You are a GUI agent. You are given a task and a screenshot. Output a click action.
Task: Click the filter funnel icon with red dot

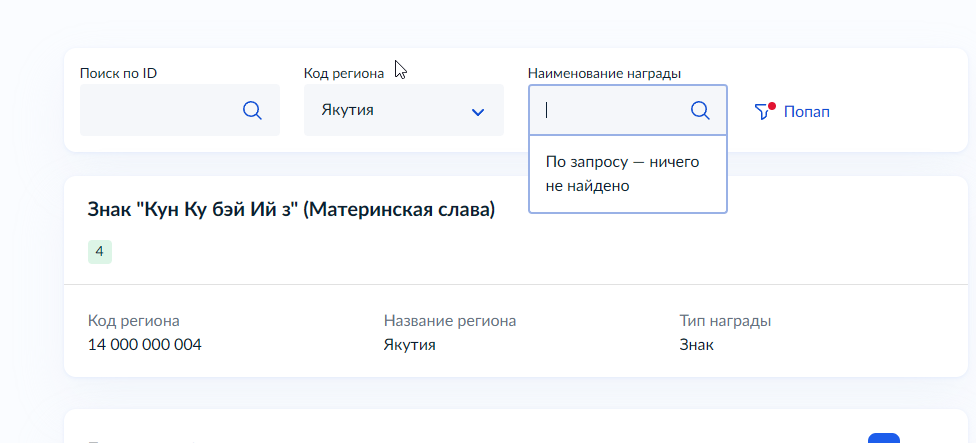click(764, 111)
